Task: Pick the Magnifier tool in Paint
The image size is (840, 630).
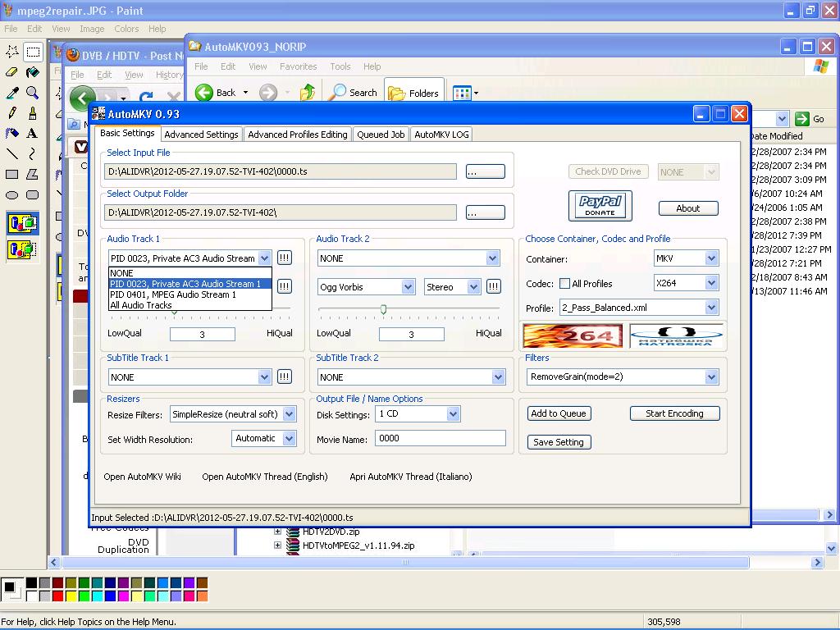Action: (x=32, y=93)
